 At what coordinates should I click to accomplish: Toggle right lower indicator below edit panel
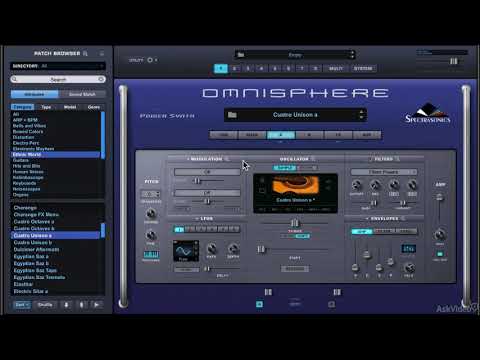(331, 304)
